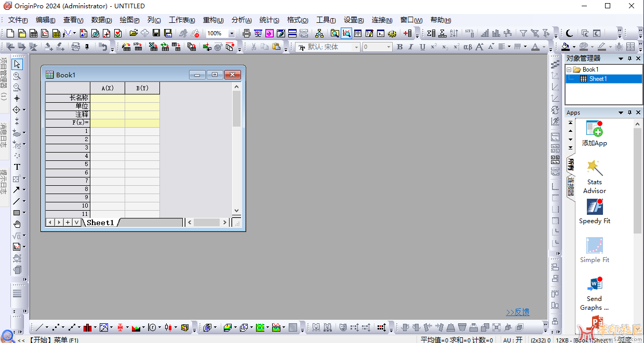Open the font size dropdown
Viewport: 644px width, 343px height.
click(389, 47)
